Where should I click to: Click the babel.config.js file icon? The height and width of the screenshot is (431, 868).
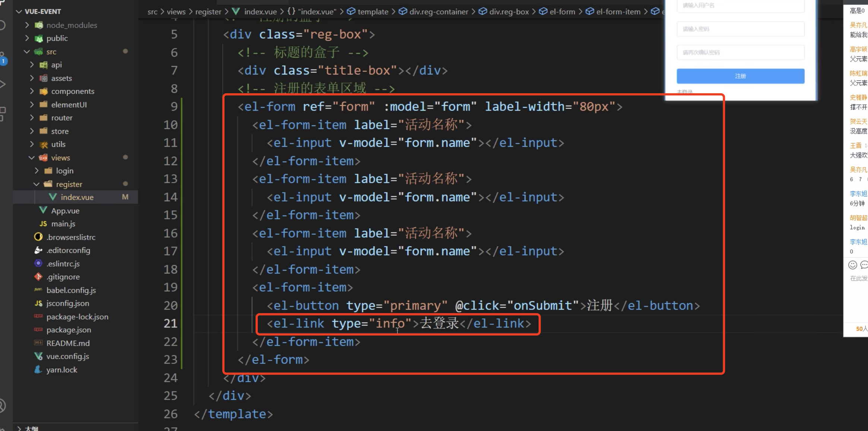(x=38, y=290)
